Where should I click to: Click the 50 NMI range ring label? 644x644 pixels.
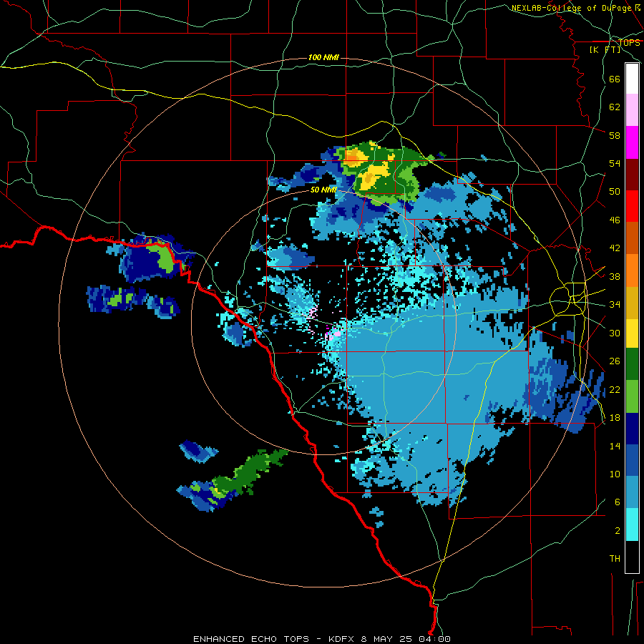[x=323, y=190]
